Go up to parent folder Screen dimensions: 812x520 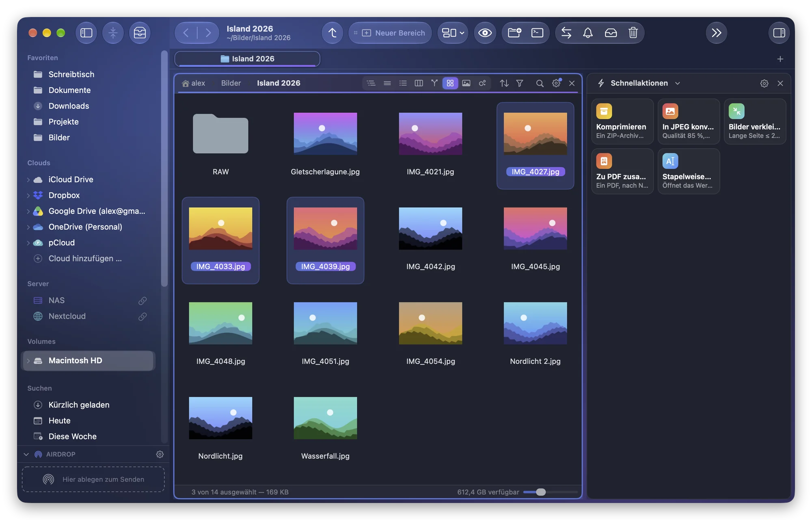pyautogui.click(x=332, y=33)
